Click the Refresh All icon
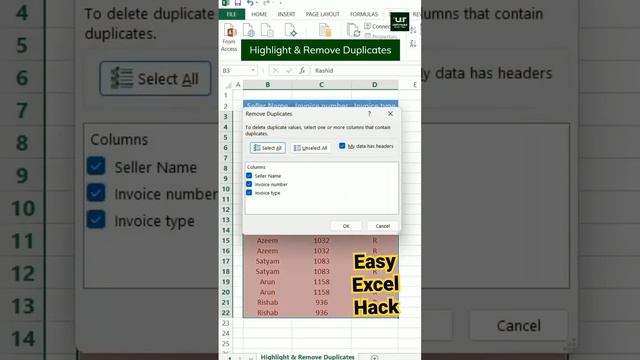640x360 pixels. (353, 30)
